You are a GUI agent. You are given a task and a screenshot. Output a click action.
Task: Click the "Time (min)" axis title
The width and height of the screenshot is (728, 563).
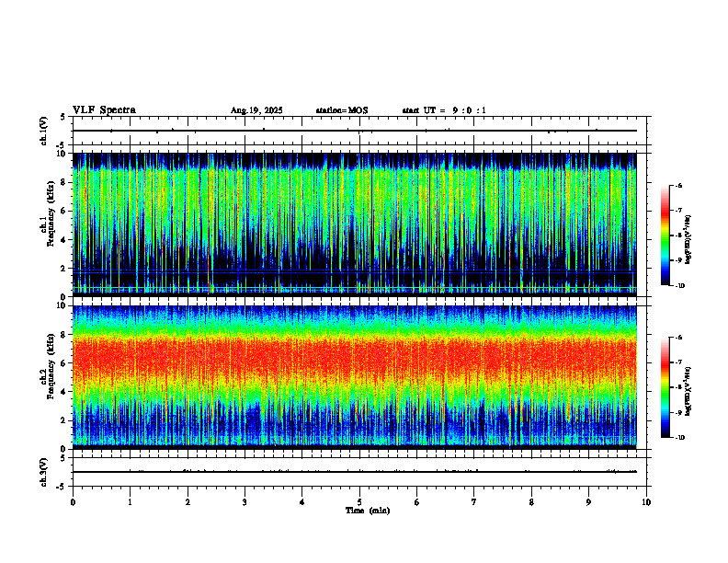(x=368, y=511)
